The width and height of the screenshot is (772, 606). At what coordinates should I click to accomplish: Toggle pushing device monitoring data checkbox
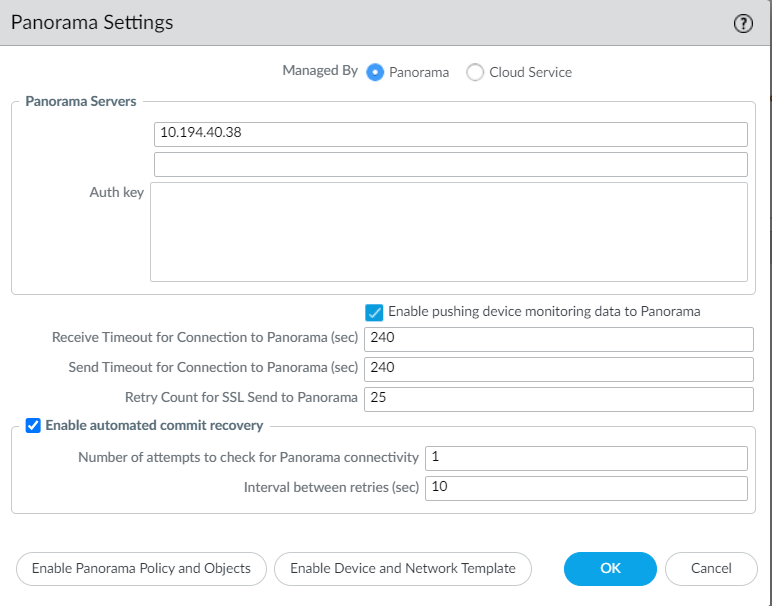375,312
